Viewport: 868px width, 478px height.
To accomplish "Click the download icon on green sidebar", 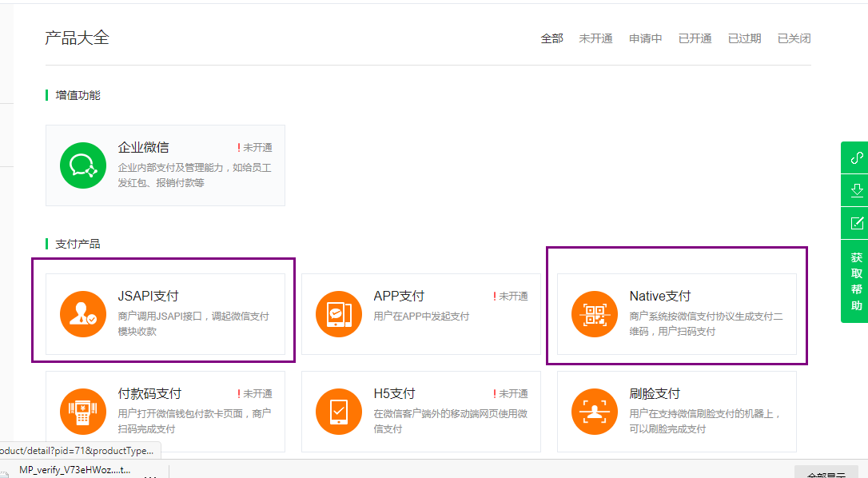I will [x=856, y=190].
